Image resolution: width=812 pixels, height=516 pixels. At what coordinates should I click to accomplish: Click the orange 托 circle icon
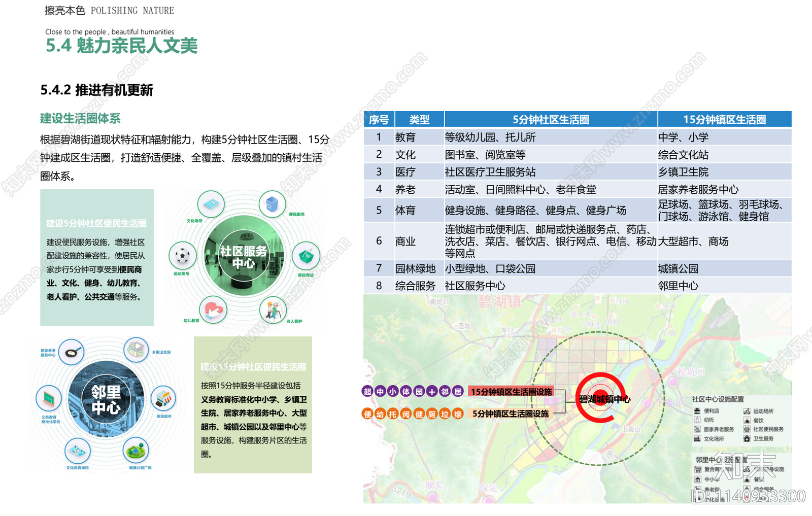(393, 414)
